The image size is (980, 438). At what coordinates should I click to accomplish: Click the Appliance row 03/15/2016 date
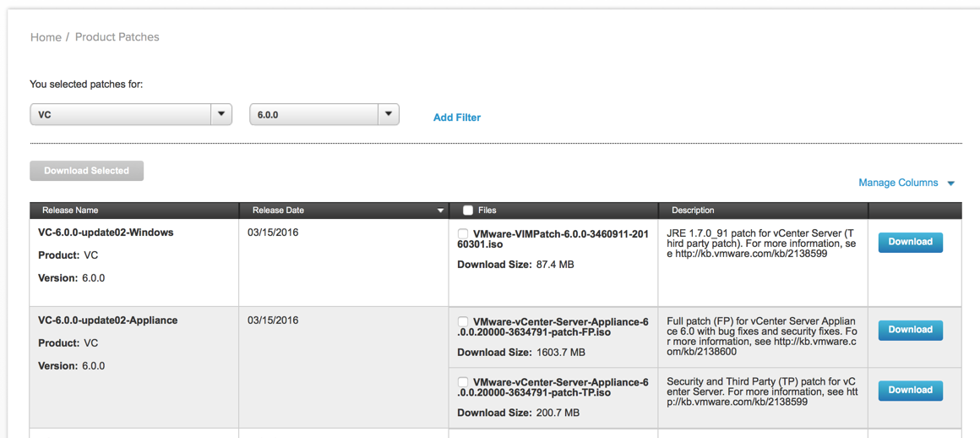273,320
